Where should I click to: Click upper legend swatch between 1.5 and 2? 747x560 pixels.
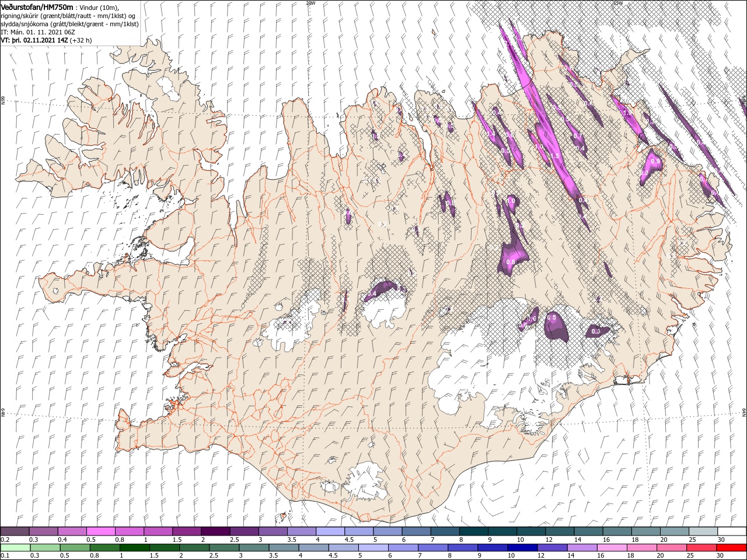point(187,531)
